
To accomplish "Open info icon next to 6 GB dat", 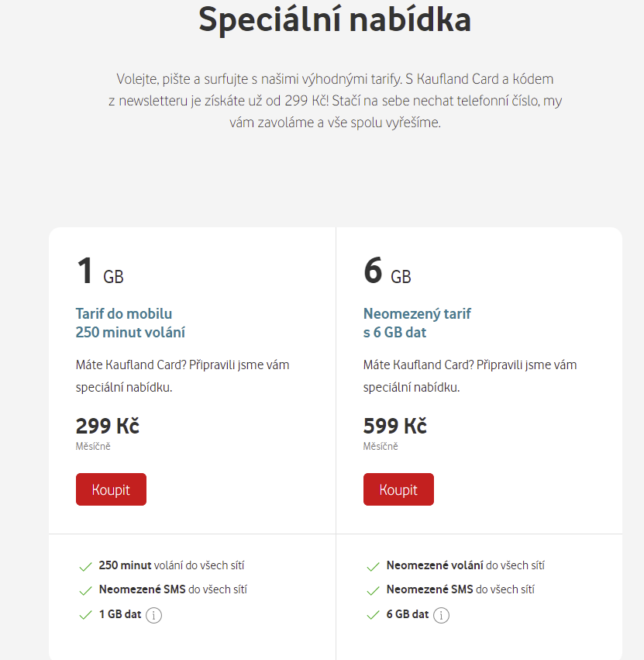I will (x=441, y=615).
